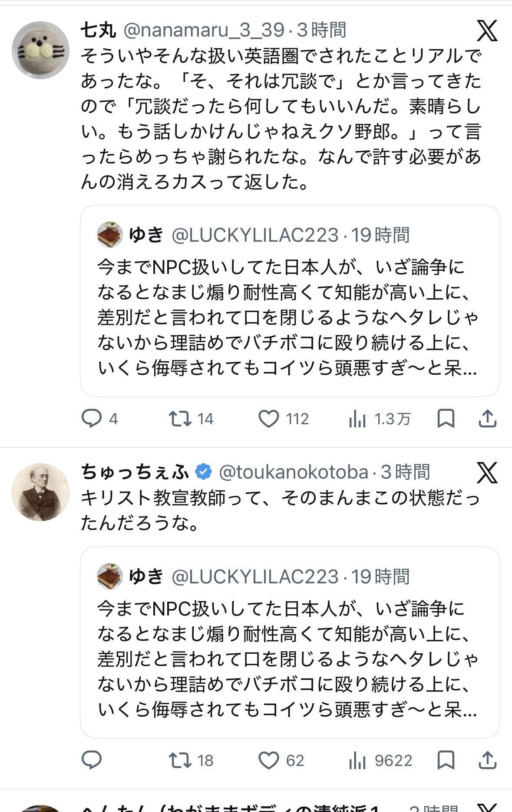Reply to ちゅっちぇふ's post

[92, 760]
